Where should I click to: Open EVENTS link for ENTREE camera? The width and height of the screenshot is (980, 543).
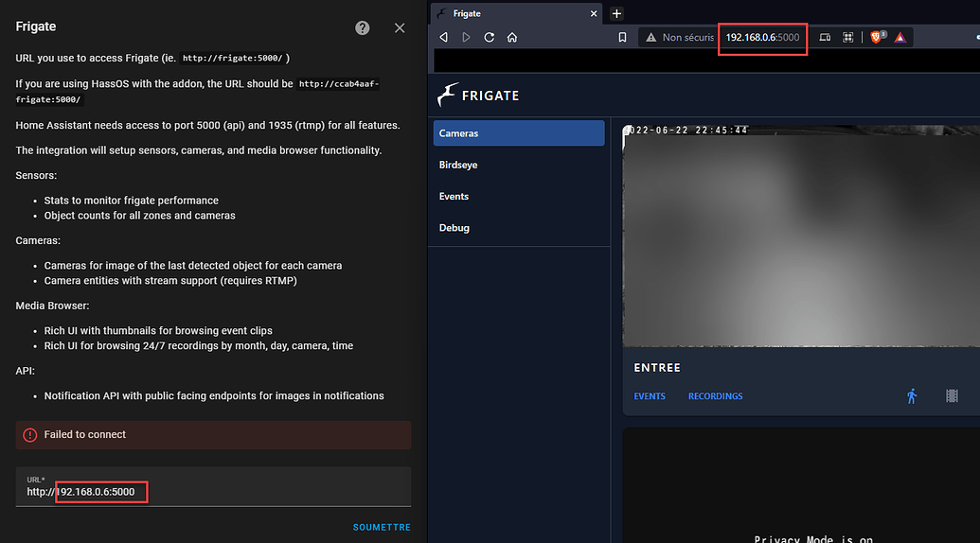[x=650, y=396]
